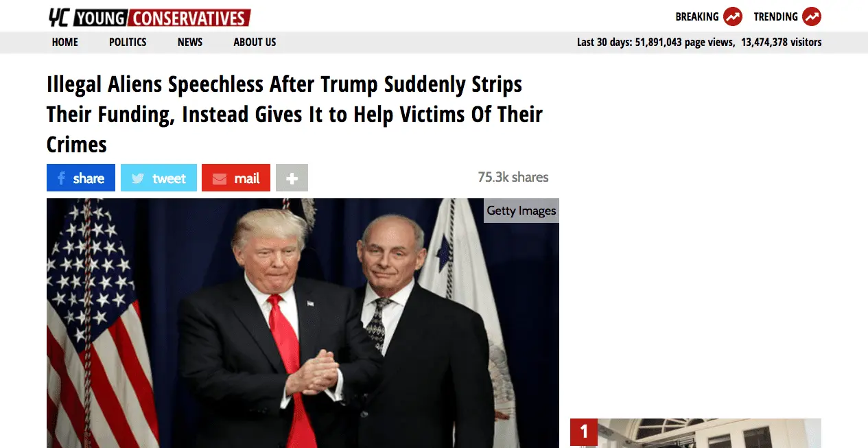Screen dimensions: 868x448
Task: Open the About Us page
Action: click(x=255, y=42)
